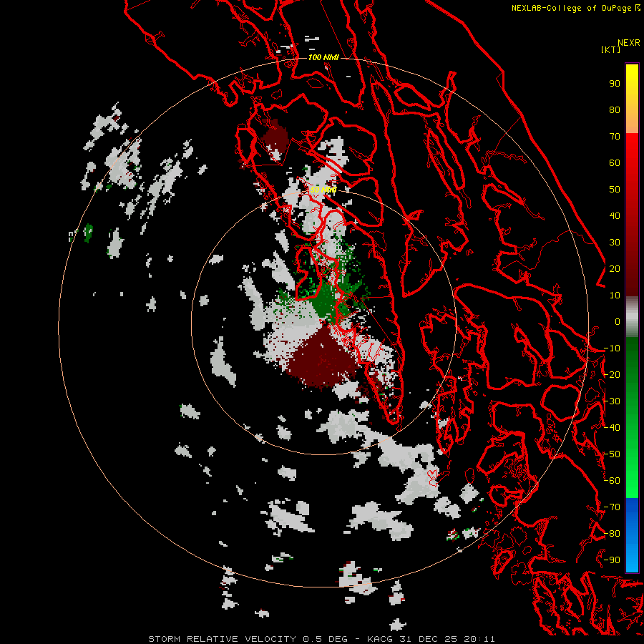Click the dense green inbound velocity patch

(x=326, y=302)
